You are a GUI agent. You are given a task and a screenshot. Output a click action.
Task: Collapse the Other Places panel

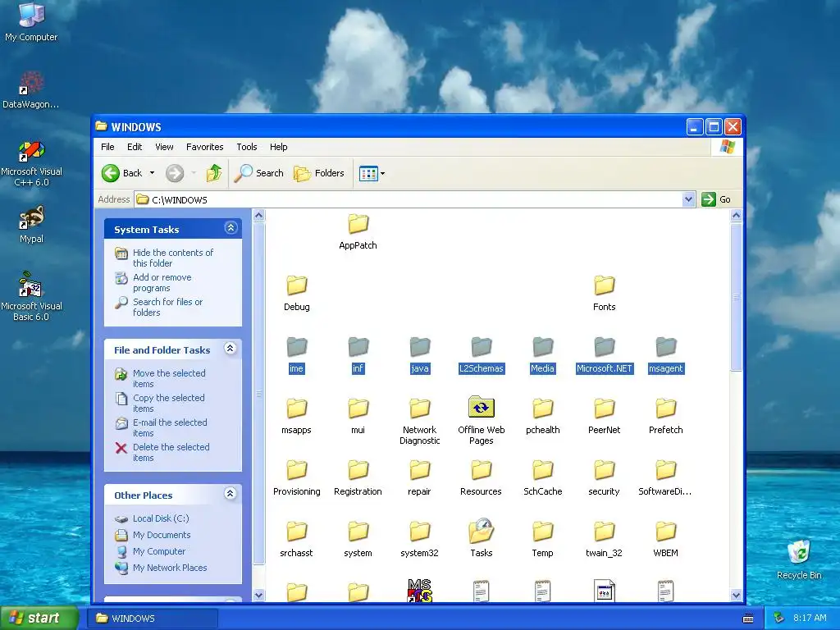(x=231, y=494)
